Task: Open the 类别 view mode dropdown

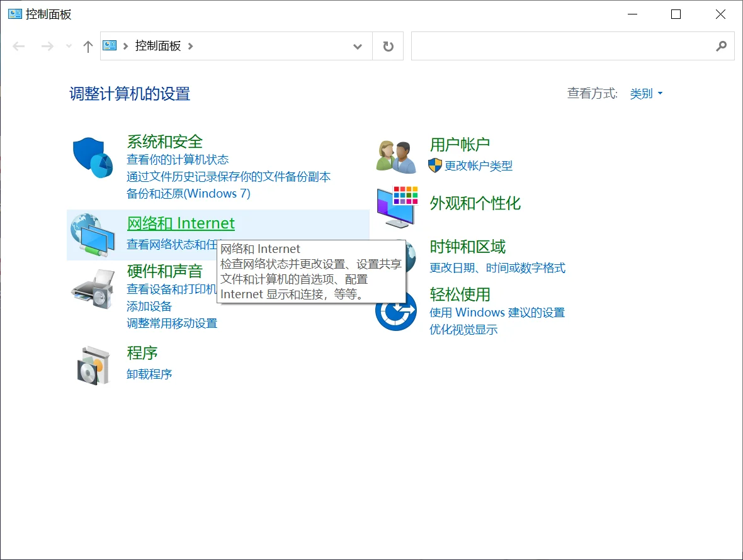Action: [x=646, y=94]
